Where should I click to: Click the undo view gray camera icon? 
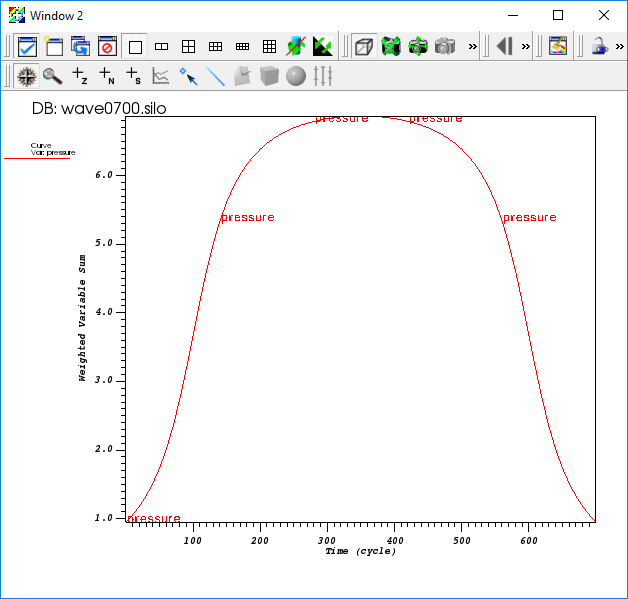445,47
